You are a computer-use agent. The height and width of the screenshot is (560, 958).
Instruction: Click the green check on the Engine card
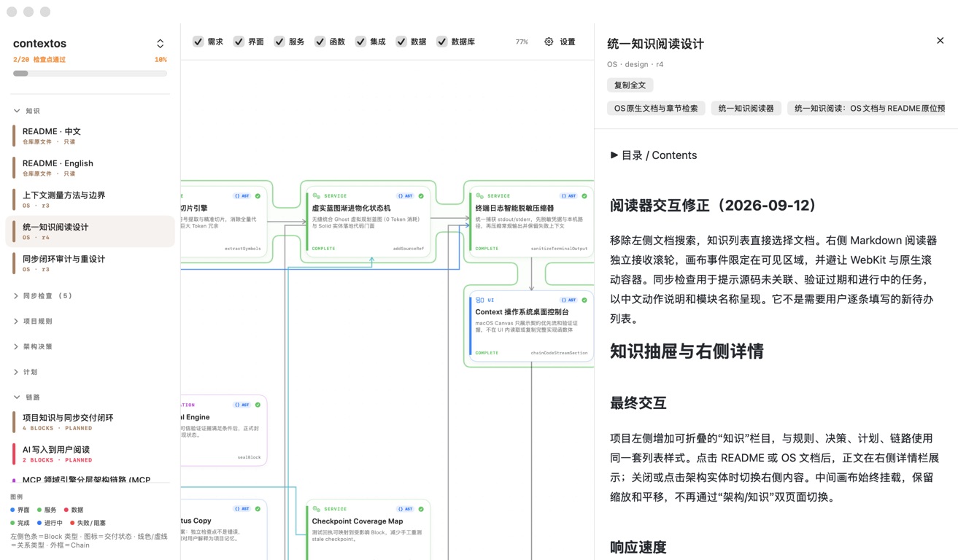coord(258,405)
